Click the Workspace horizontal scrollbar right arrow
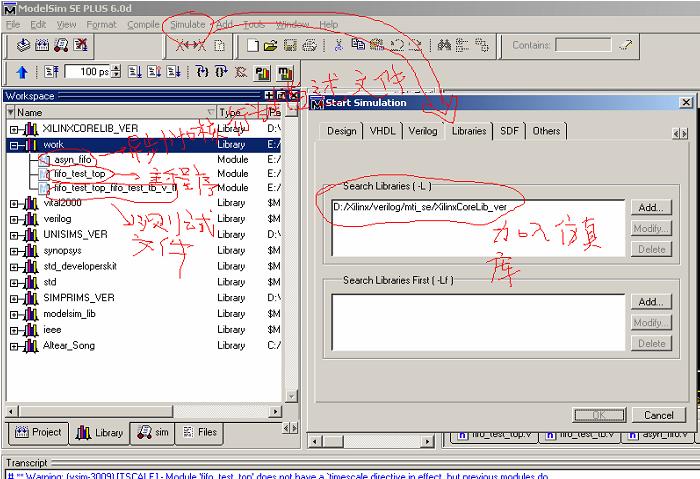This screenshot has width=700, height=479. 276,411
